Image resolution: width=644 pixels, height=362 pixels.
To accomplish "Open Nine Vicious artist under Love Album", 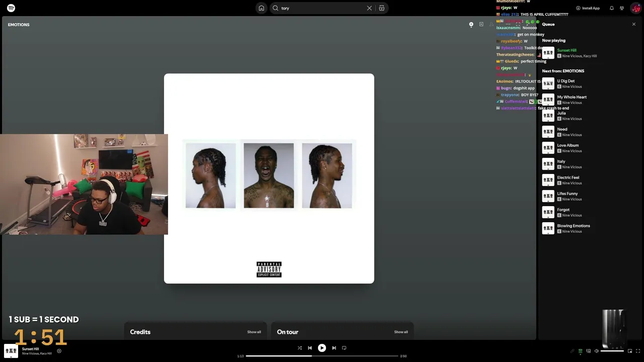I will coord(572,151).
